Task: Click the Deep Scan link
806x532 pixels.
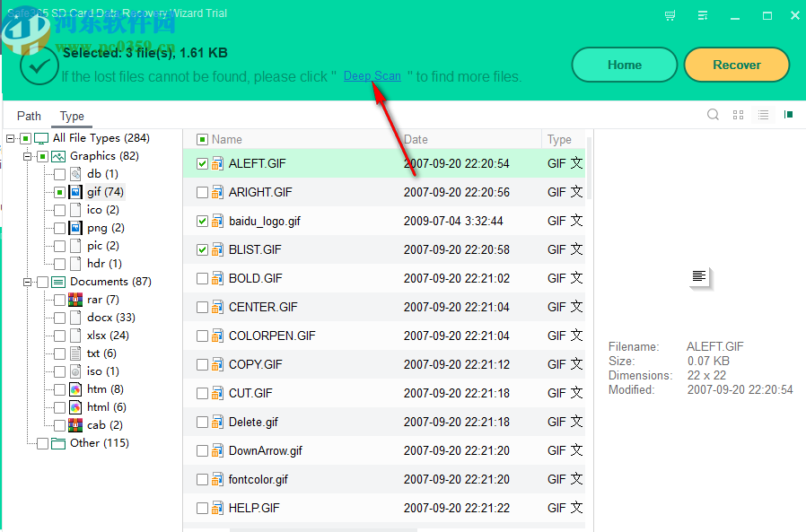Action: click(372, 76)
